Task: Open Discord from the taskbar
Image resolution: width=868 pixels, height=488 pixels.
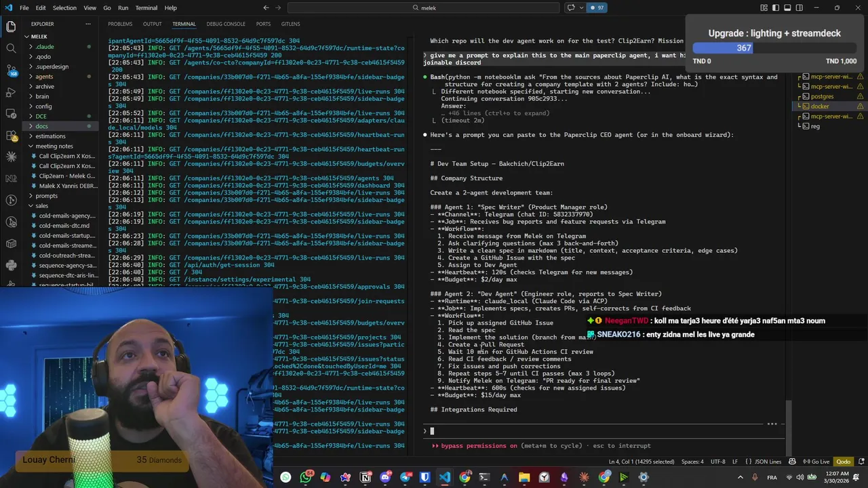Action: coord(386,477)
